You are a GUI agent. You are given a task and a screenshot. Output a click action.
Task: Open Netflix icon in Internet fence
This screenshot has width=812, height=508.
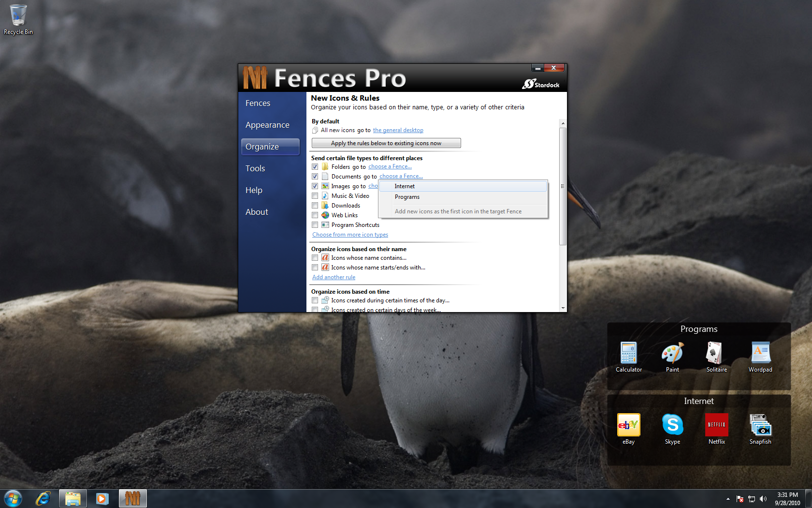(716, 429)
